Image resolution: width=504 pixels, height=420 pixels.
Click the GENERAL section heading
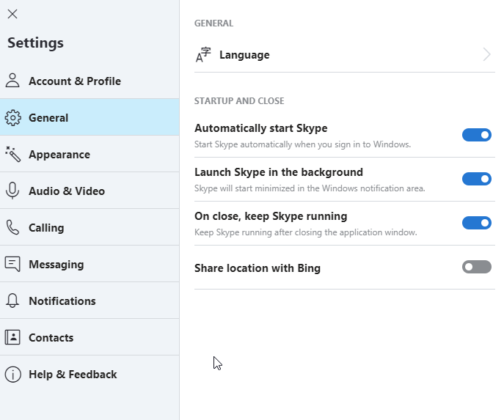(x=213, y=23)
